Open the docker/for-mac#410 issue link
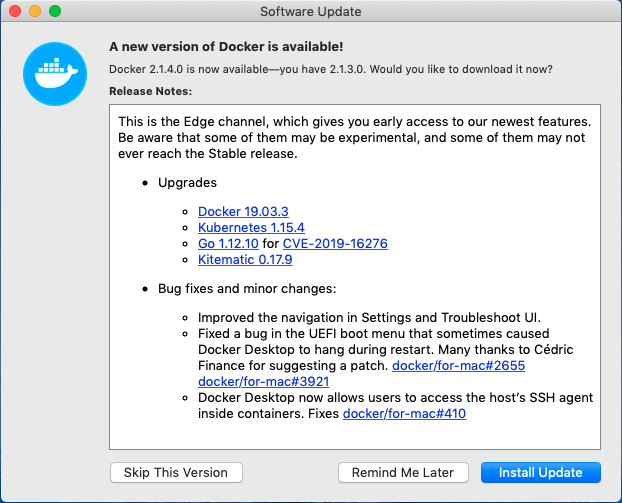This screenshot has height=503, width=622. (x=404, y=413)
